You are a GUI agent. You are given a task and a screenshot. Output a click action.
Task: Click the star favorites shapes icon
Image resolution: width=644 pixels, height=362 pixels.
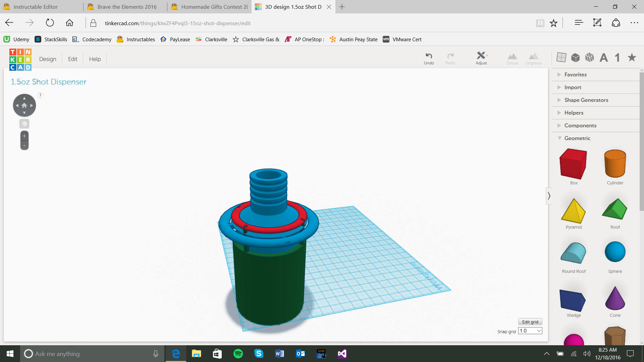pyautogui.click(x=632, y=57)
